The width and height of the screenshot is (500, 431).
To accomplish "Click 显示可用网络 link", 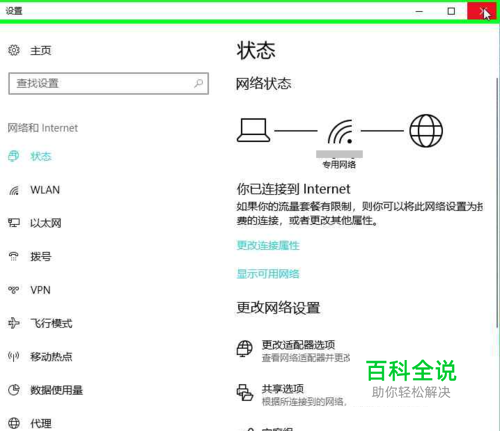I will click(268, 274).
